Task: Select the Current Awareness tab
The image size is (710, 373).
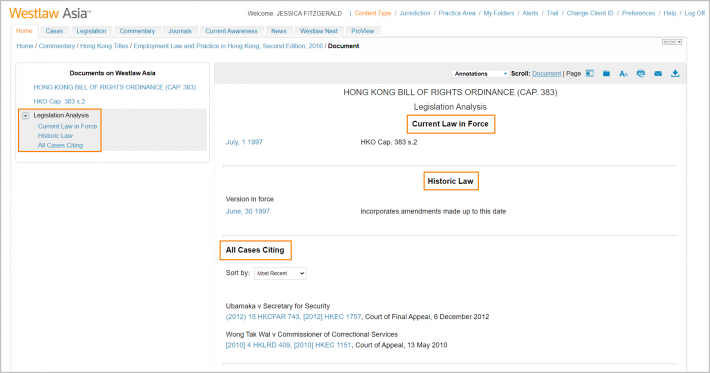Action: [231, 31]
